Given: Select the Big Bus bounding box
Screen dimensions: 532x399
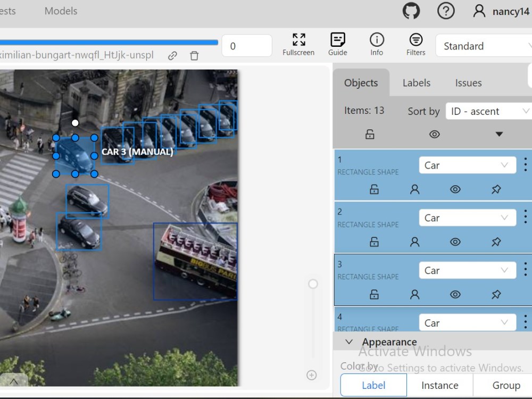Looking at the screenshot, I should [195, 261].
